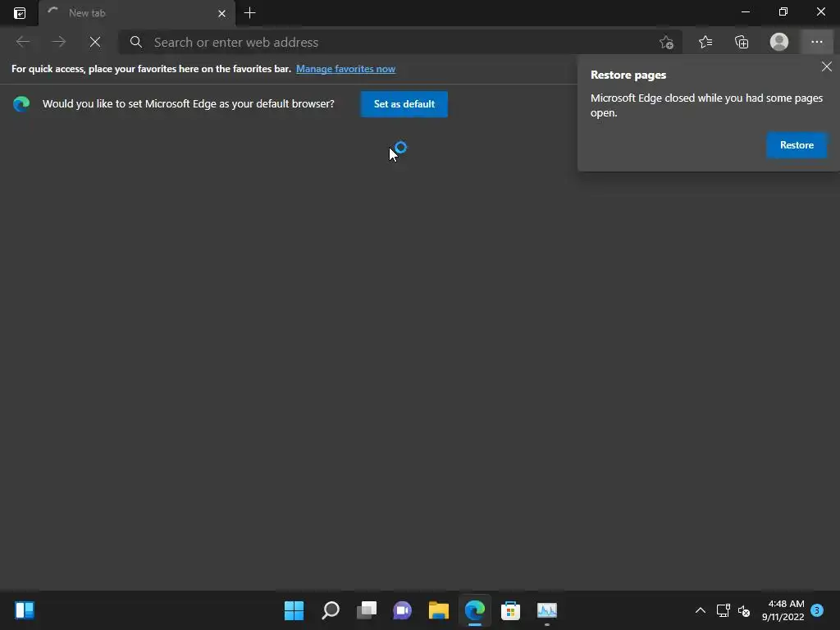
Task: Open network status tray icon
Action: coord(724,610)
